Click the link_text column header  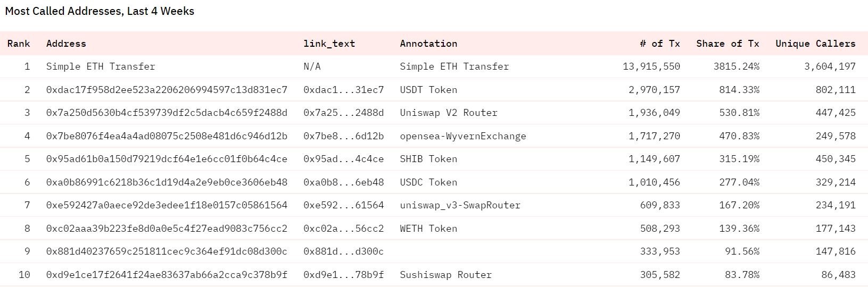329,44
